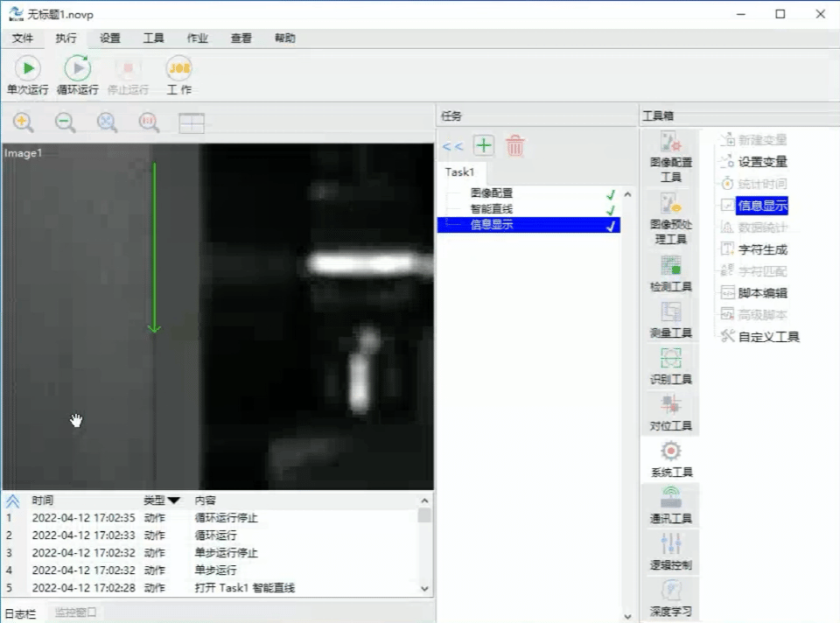
Task: Add a new task with the plus icon
Action: coord(483,146)
